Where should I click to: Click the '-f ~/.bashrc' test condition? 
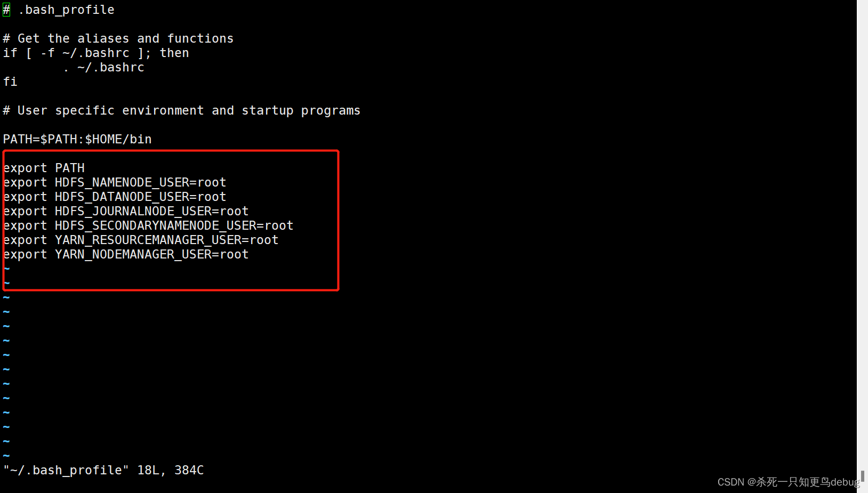(85, 53)
